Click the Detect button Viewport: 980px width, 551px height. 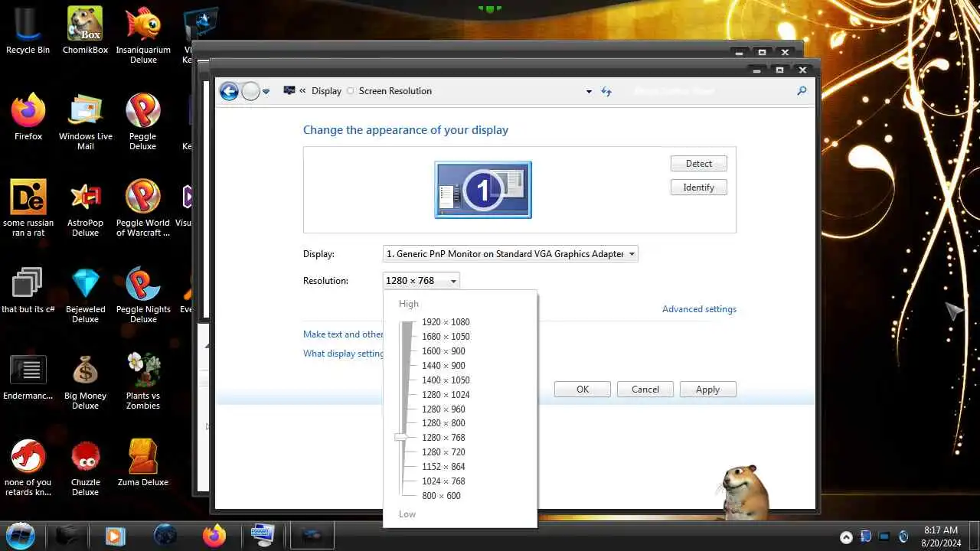(x=699, y=164)
